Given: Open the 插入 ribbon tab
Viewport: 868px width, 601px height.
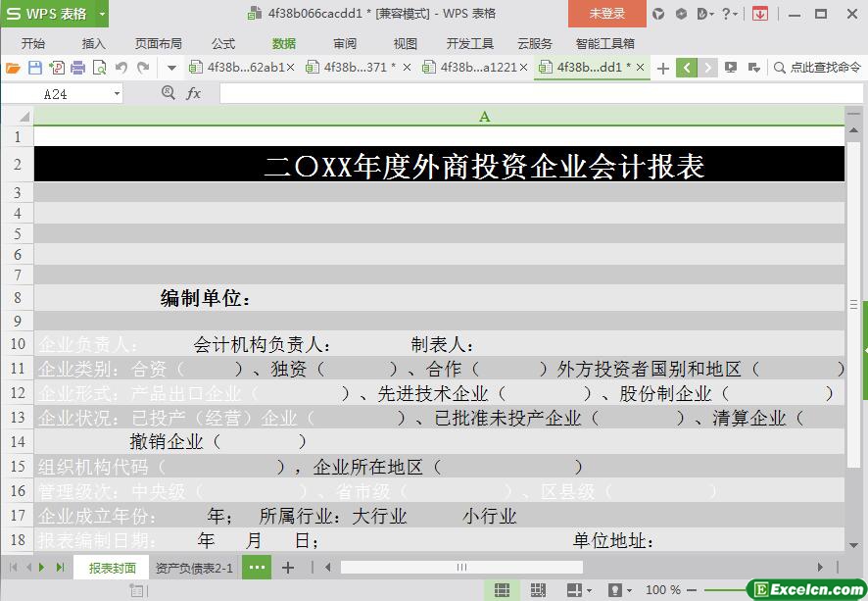Looking at the screenshot, I should tap(93, 44).
